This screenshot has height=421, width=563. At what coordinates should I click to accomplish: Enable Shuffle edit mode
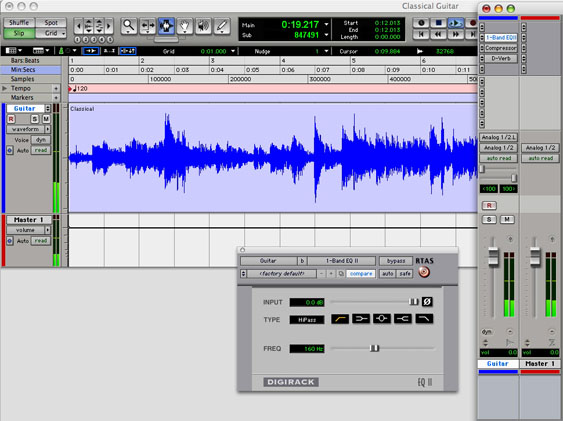click(19, 23)
